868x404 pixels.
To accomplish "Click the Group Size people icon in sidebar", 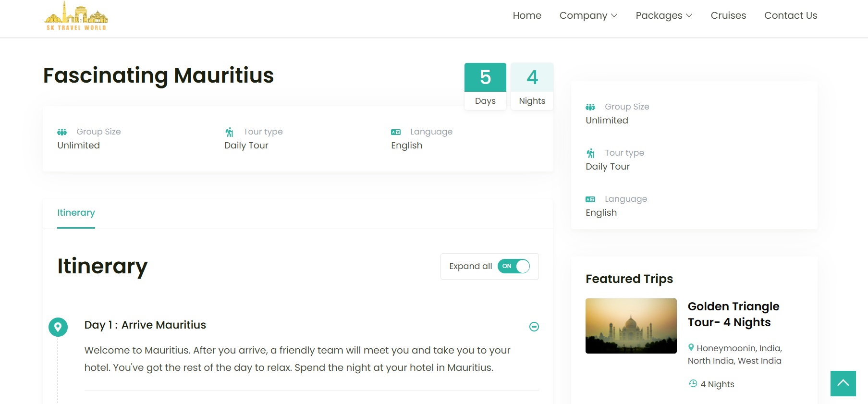I will pyautogui.click(x=590, y=107).
